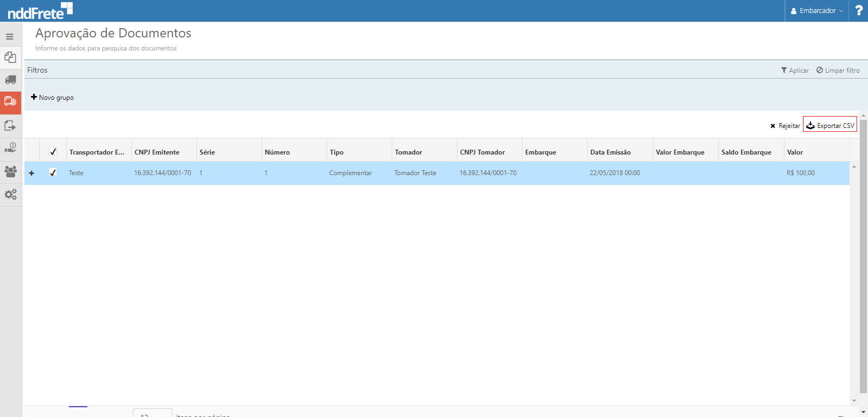Add a filter with Novo grupo
The image size is (868, 417).
pyautogui.click(x=53, y=98)
